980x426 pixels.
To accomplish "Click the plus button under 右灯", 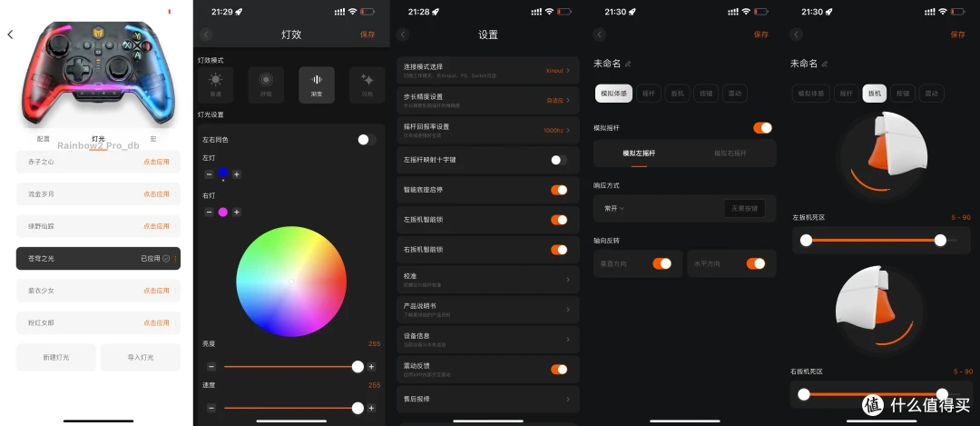I will (237, 212).
